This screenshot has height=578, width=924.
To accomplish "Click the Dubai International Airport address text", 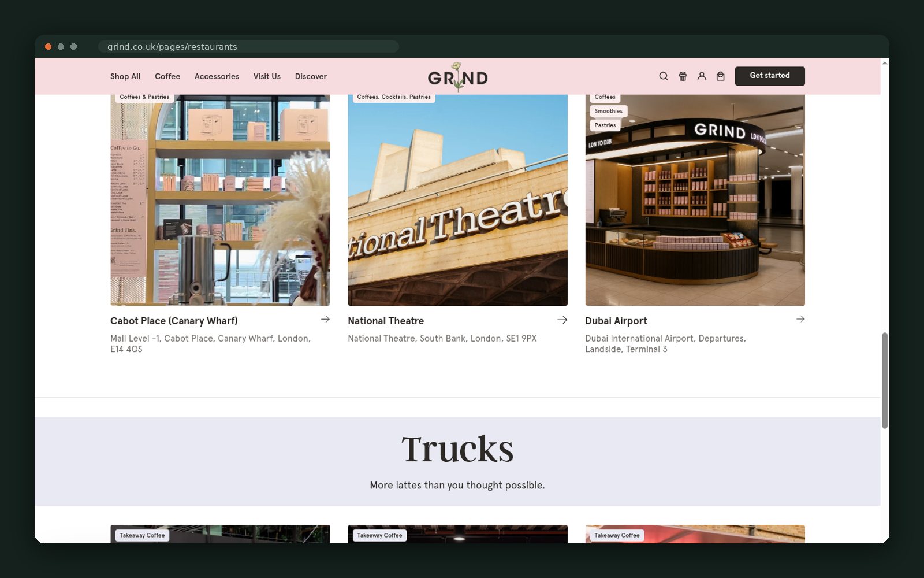I will click(665, 344).
